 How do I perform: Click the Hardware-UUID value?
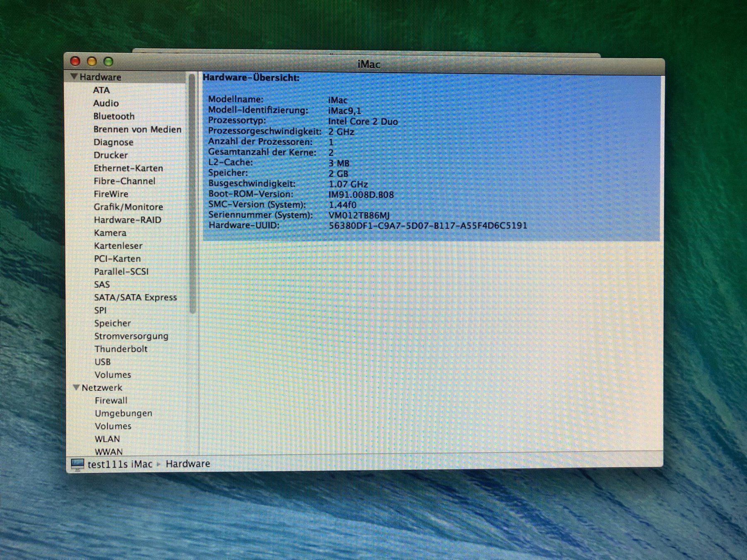(x=428, y=226)
